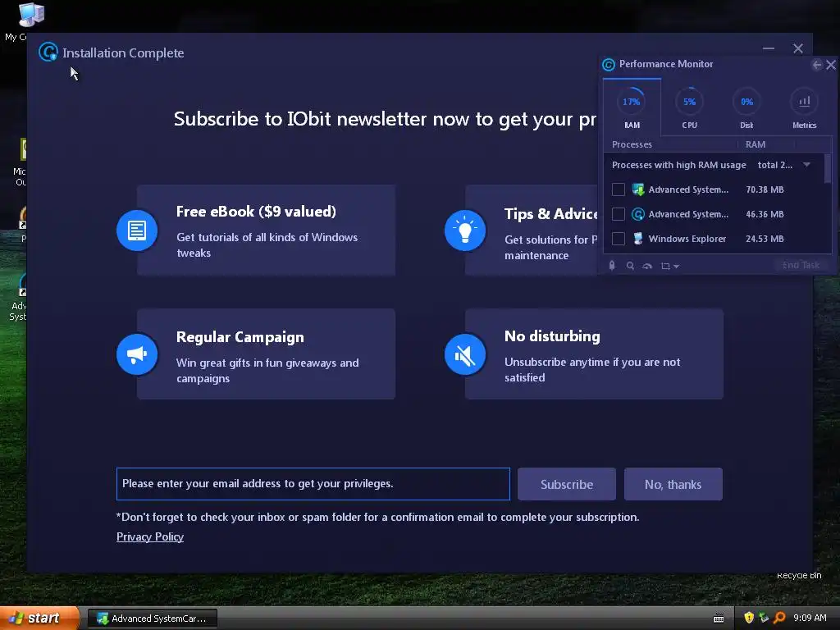840x630 pixels.
Task: Open the dropdown arrow next to the crop icon
Action: click(x=676, y=267)
